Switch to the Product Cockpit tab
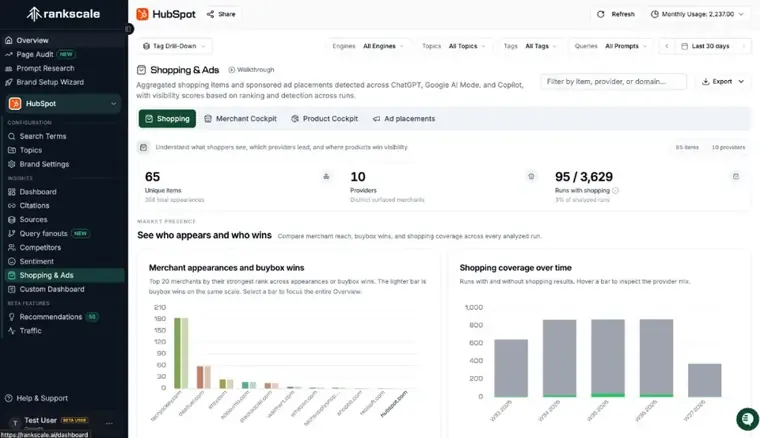This screenshot has width=760, height=438. click(324, 119)
